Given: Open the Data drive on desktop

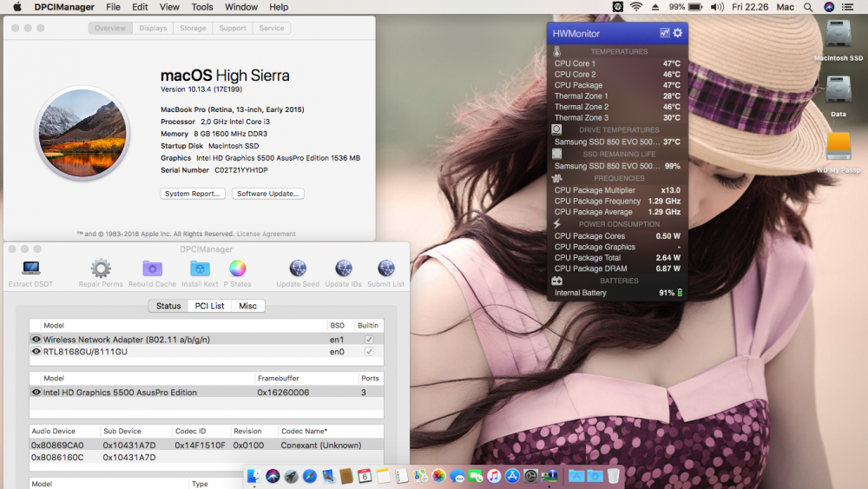Looking at the screenshot, I should [838, 89].
